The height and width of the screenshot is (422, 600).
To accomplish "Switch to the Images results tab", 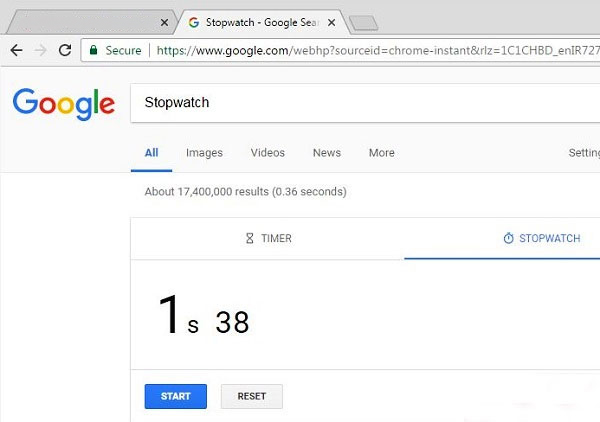I will 204,153.
